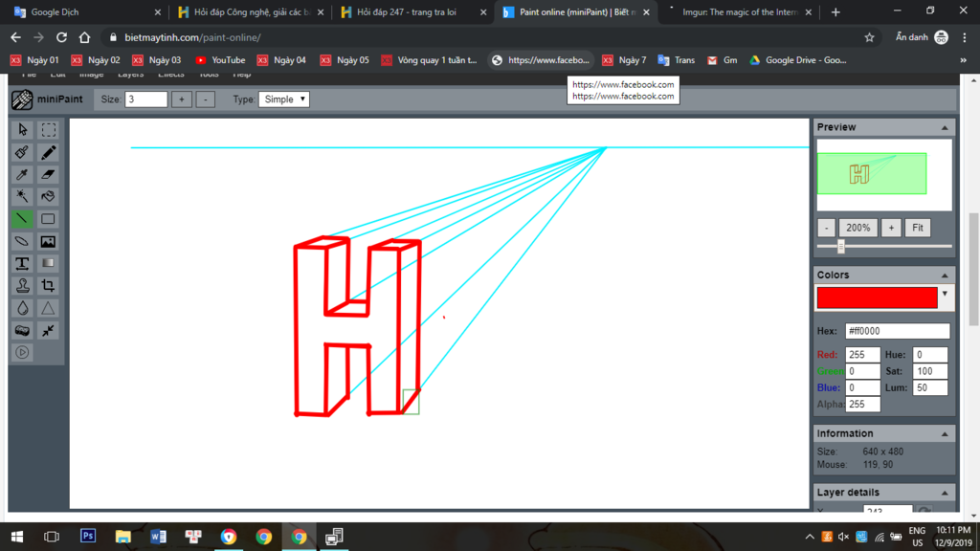Collapse the Preview panel
980x551 pixels.
[945, 127]
